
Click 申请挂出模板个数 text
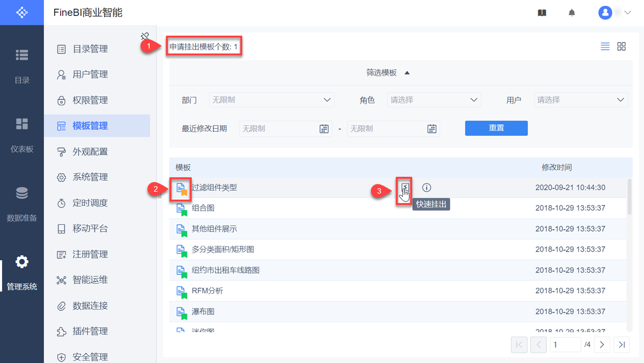pos(204,47)
